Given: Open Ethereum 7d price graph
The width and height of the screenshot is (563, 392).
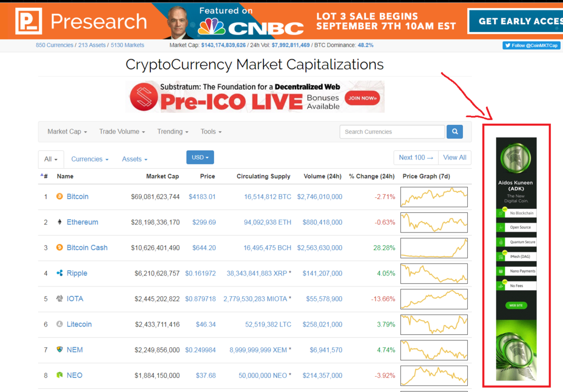Looking at the screenshot, I should (x=434, y=222).
